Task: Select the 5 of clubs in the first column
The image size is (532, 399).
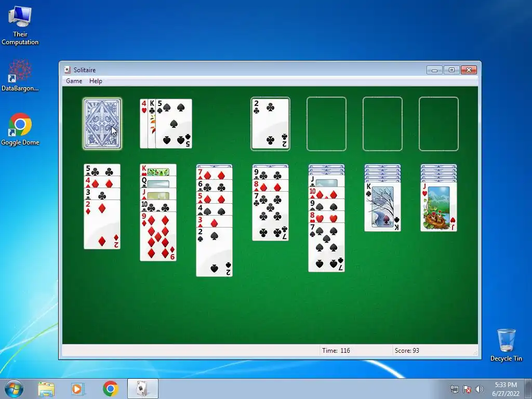Action: pyautogui.click(x=102, y=170)
